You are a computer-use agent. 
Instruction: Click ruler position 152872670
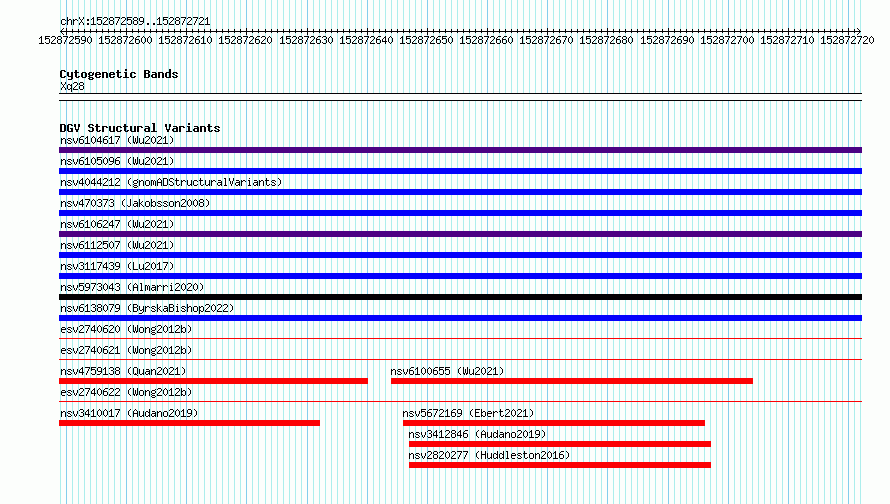click(546, 40)
